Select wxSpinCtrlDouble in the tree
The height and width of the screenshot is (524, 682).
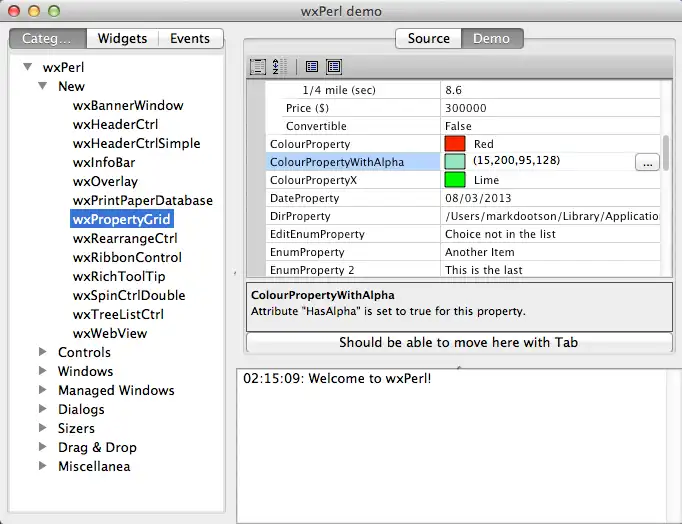(129, 295)
